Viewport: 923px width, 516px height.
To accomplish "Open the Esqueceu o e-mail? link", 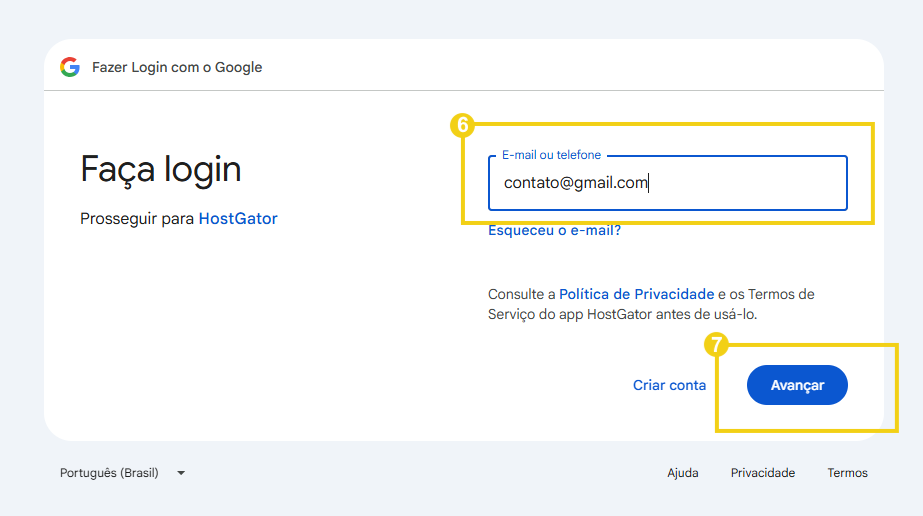I will [x=555, y=230].
